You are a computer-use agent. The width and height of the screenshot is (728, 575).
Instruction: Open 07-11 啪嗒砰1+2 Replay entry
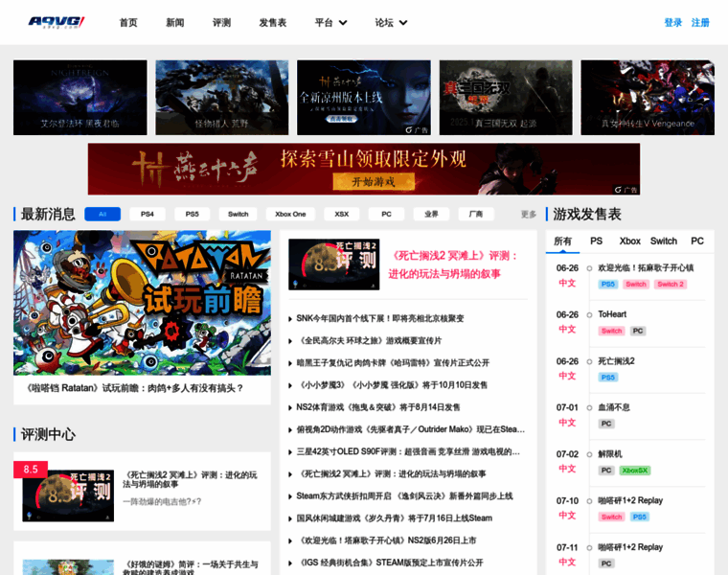pyautogui.click(x=630, y=547)
